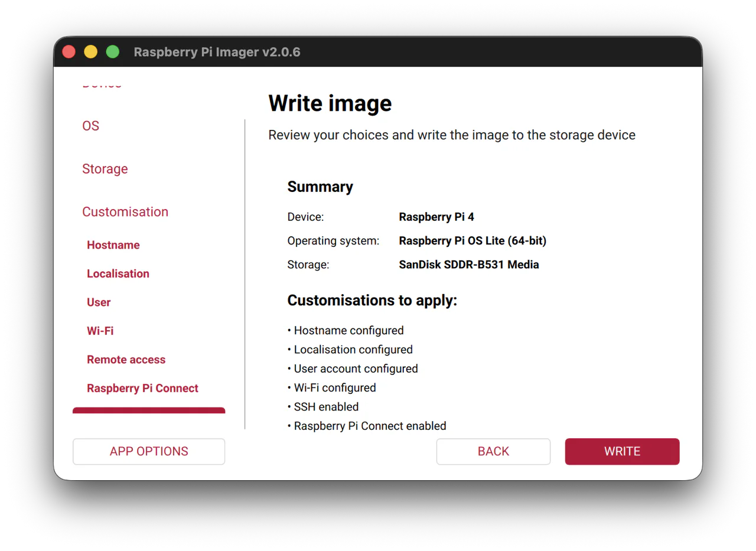Close the window with red button
This screenshot has height=551, width=756.
[x=69, y=52]
